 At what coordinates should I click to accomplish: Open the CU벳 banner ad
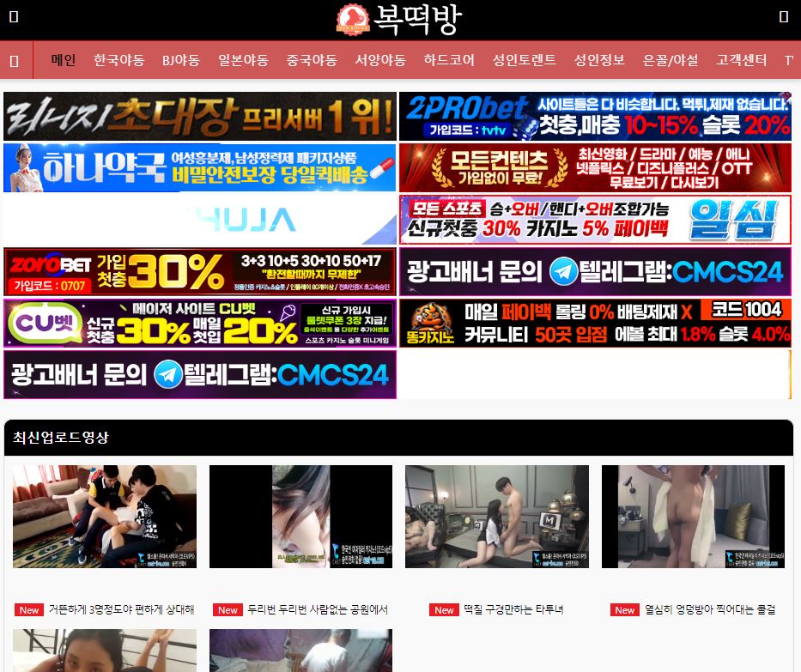[200, 324]
